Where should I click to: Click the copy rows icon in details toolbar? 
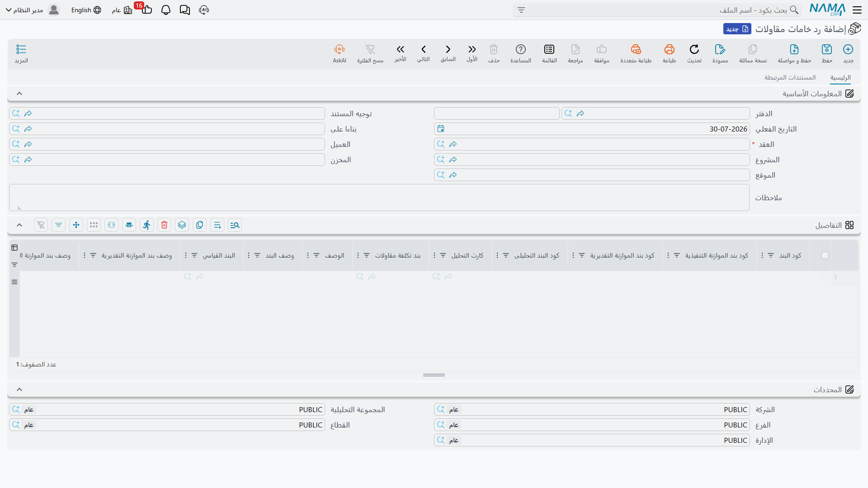click(x=200, y=225)
